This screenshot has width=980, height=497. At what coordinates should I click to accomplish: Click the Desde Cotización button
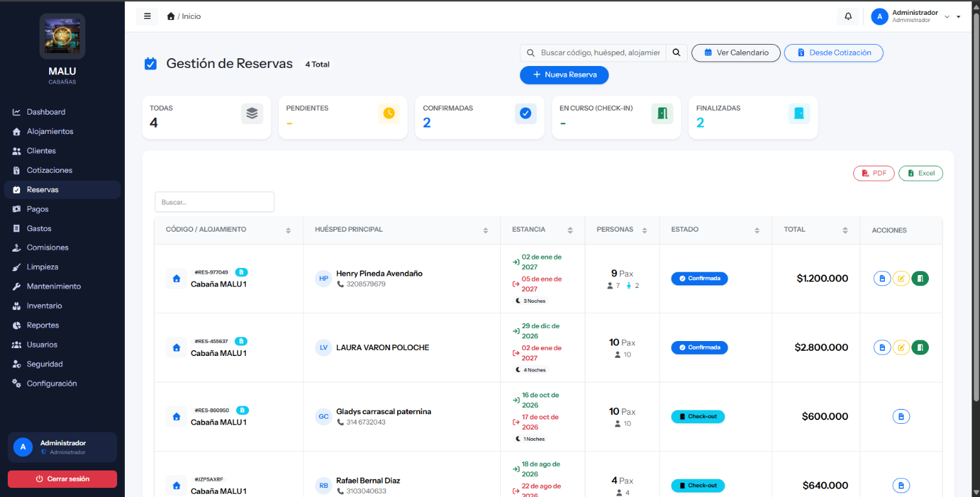click(x=833, y=52)
